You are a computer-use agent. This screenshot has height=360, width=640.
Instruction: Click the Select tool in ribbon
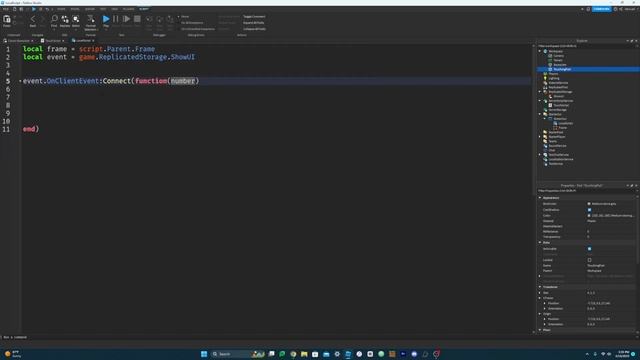tap(76, 20)
